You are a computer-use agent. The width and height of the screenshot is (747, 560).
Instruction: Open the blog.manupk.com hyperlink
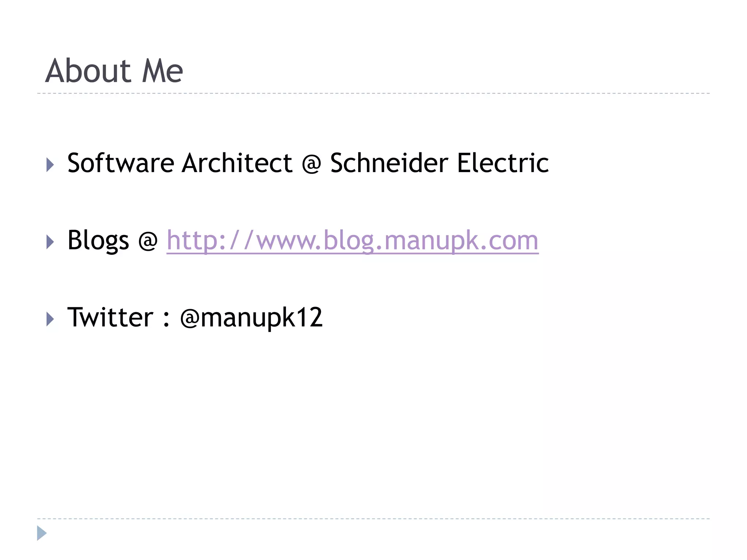click(x=352, y=240)
